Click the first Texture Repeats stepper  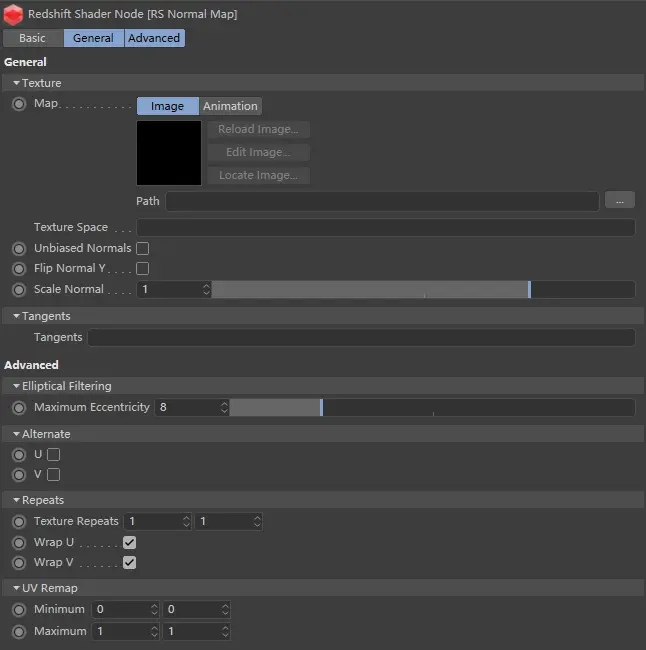187,521
